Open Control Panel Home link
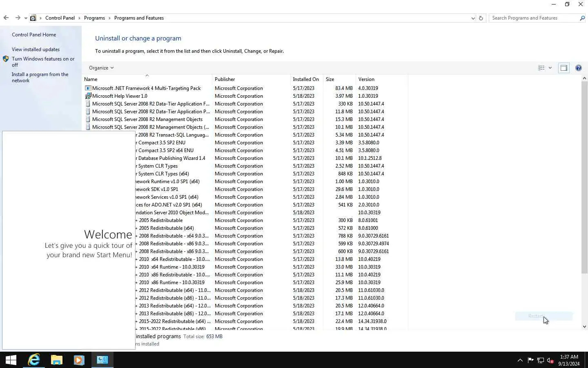The width and height of the screenshot is (588, 368). pos(34,35)
